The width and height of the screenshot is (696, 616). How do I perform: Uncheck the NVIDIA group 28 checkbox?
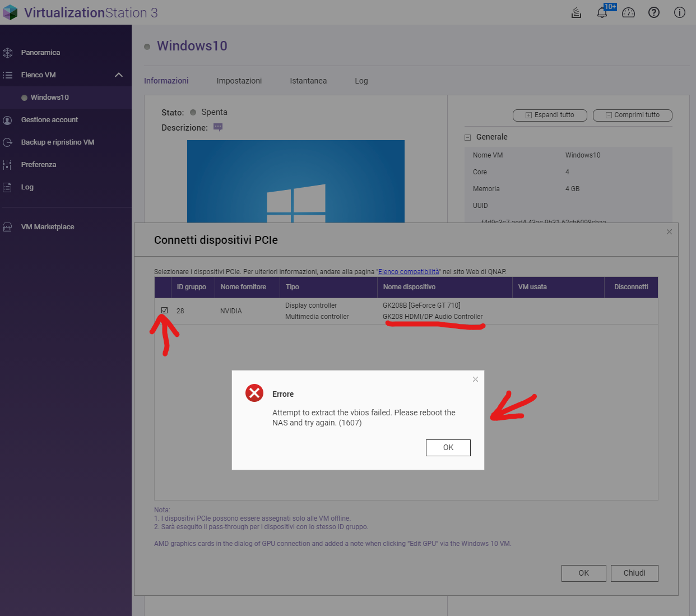165,311
